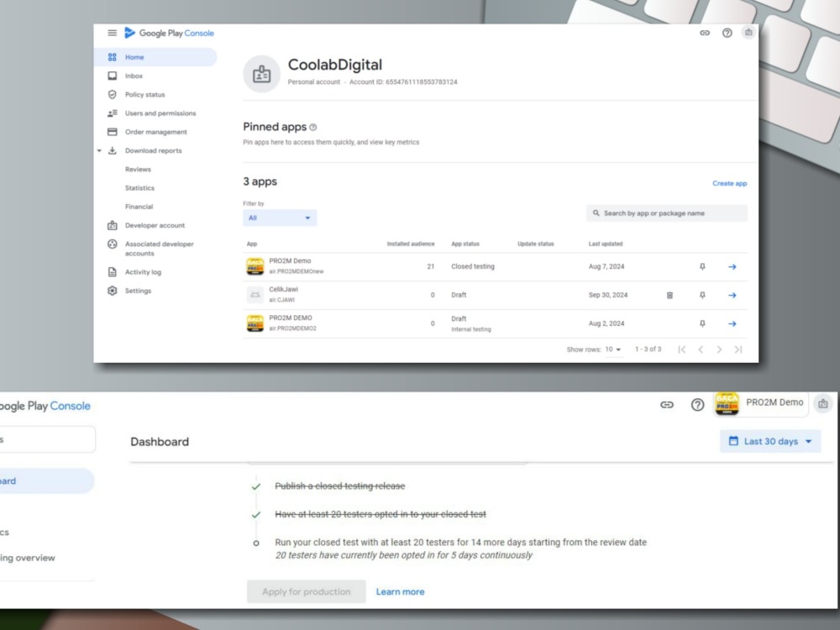Image resolution: width=840 pixels, height=630 pixels.
Task: Select the highlighted Dashboard sidebar item
Action: click(x=46, y=480)
